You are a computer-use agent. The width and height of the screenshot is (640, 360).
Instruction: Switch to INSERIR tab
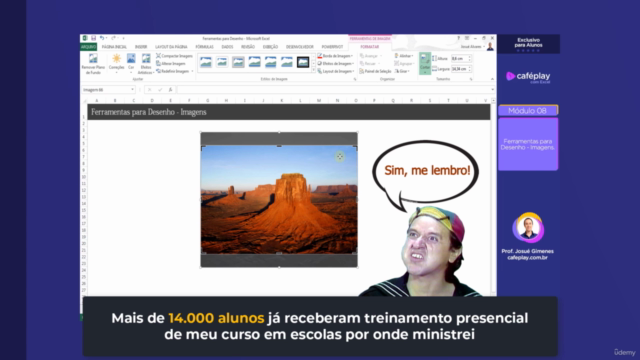click(141, 47)
